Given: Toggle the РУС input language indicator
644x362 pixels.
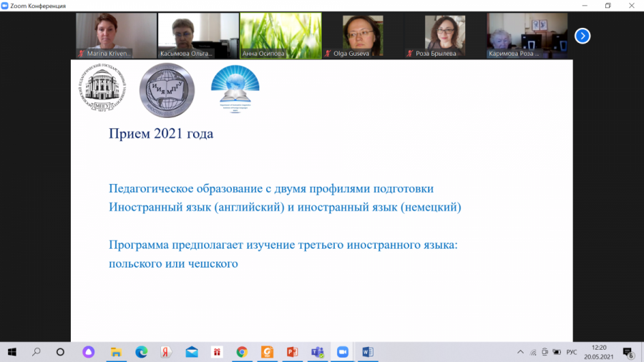Looking at the screenshot, I should [x=572, y=352].
